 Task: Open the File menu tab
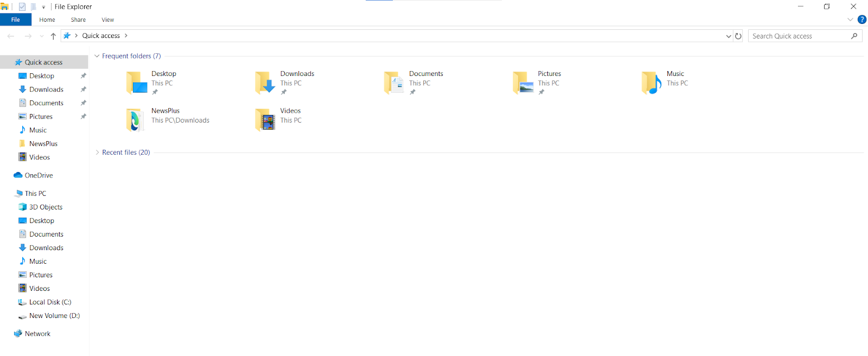coord(16,20)
